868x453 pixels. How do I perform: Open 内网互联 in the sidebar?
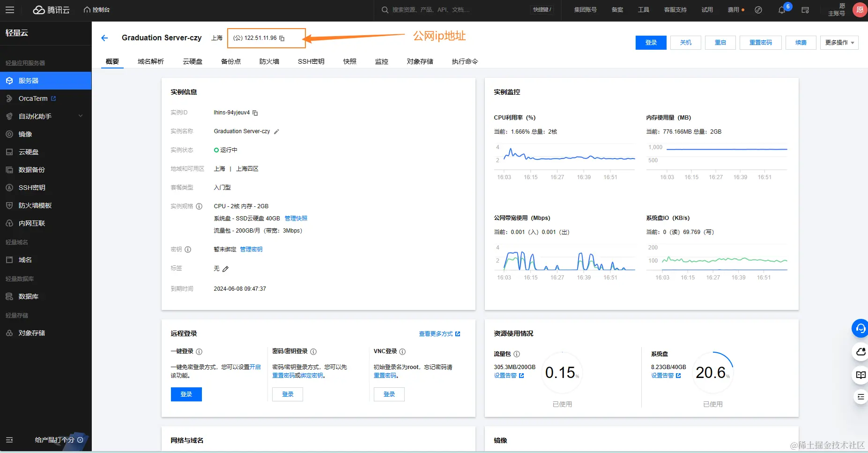(x=46, y=223)
